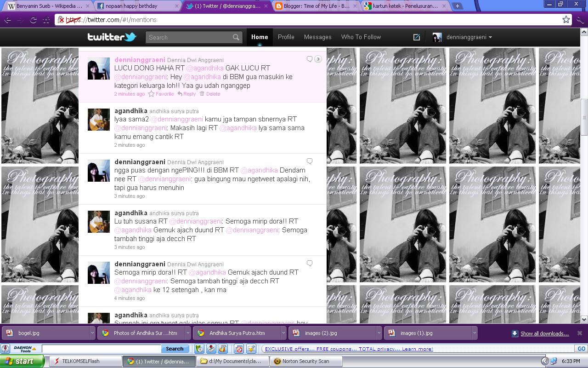This screenshot has height=368, width=588.
Task: Click the browser back arrow
Action: tap(8, 20)
